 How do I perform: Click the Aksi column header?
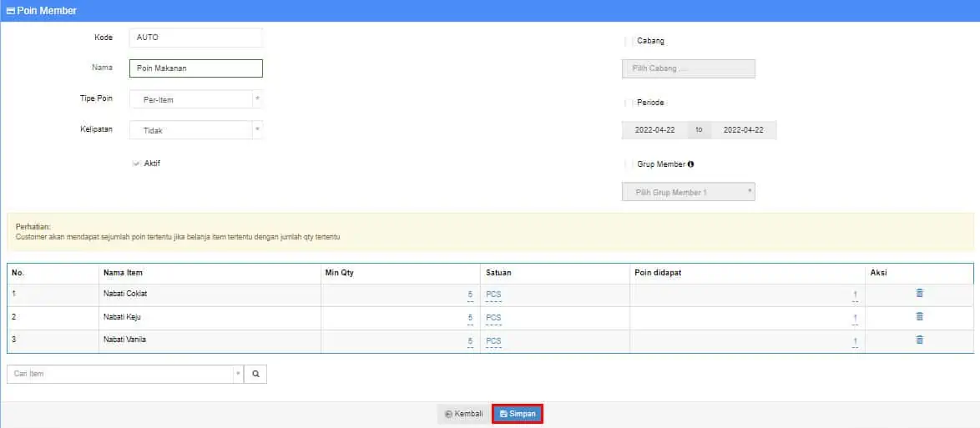[x=879, y=273]
